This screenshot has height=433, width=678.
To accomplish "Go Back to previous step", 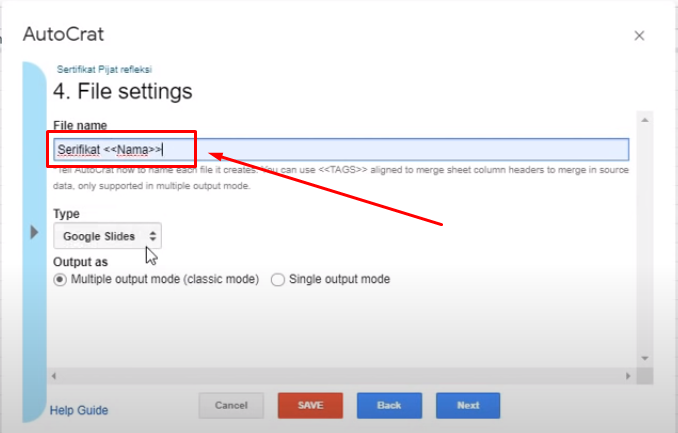I will click(x=389, y=405).
